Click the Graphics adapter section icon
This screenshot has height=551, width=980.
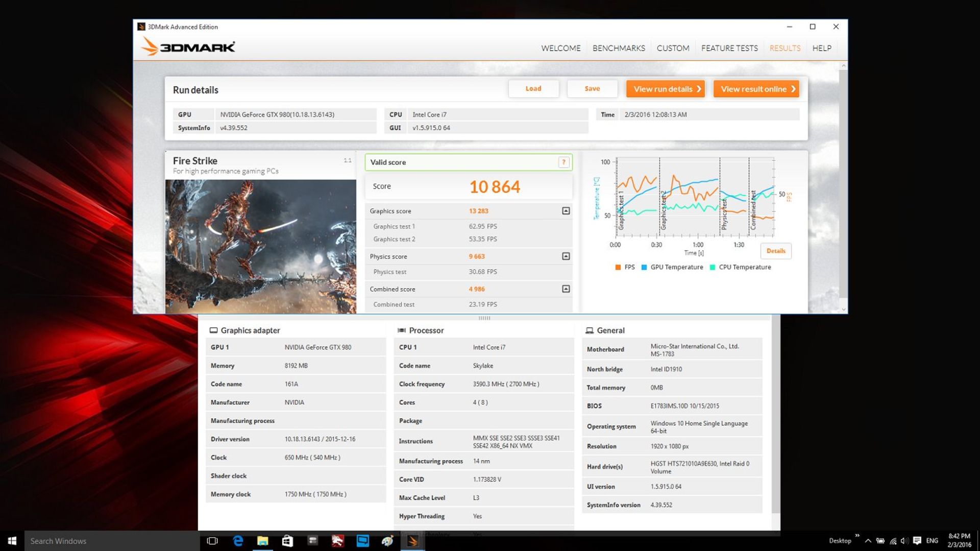point(213,330)
